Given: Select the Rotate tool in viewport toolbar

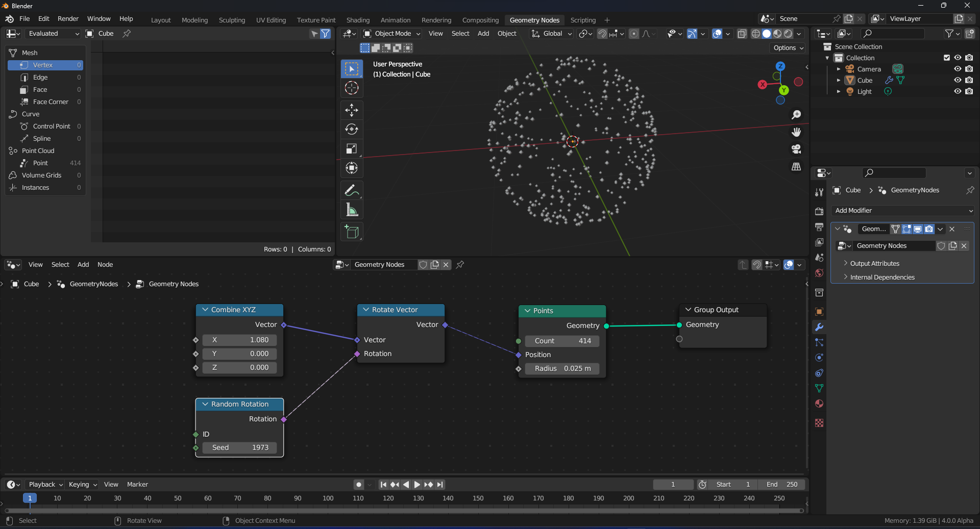Looking at the screenshot, I should coord(352,129).
